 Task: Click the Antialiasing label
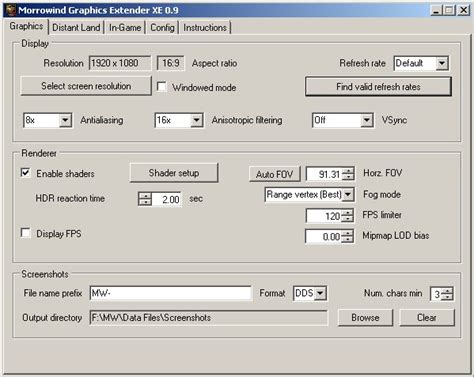pos(102,120)
